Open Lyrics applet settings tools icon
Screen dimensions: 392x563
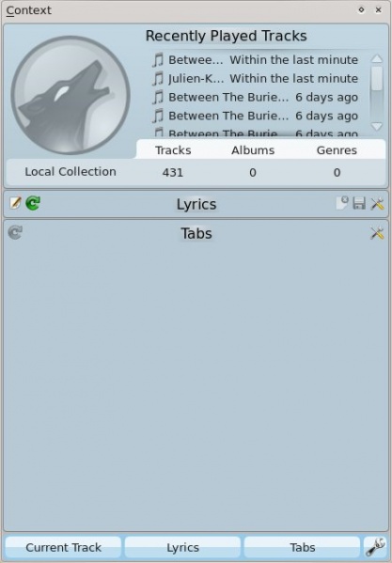pos(377,203)
